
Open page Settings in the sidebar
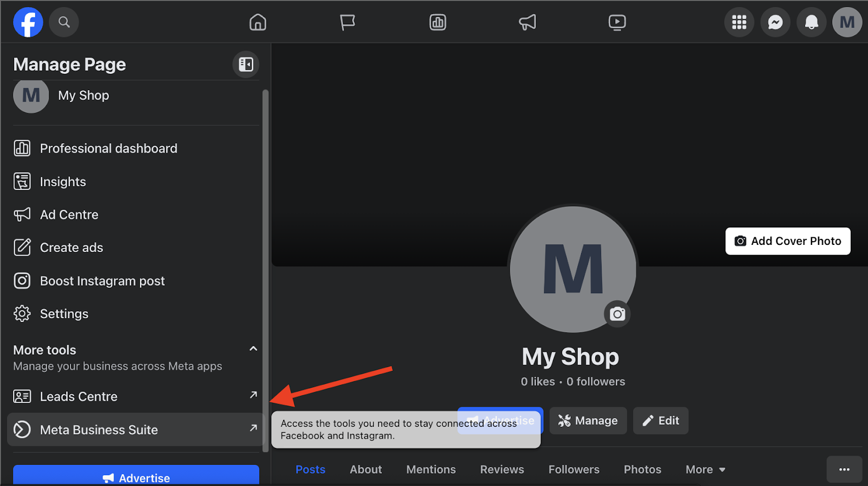135,314
